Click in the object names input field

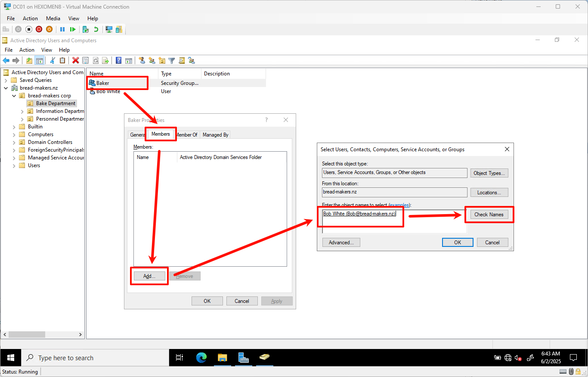click(x=394, y=221)
